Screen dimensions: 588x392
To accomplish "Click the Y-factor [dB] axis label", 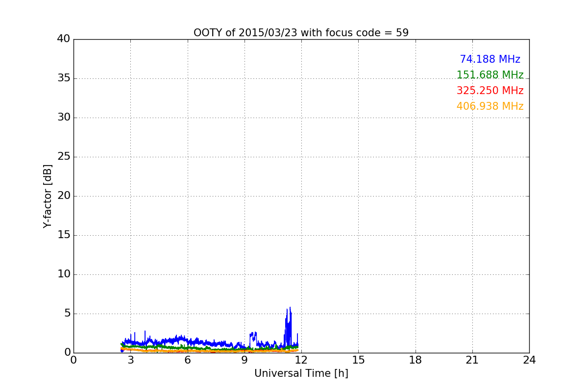I will (x=48, y=196).
